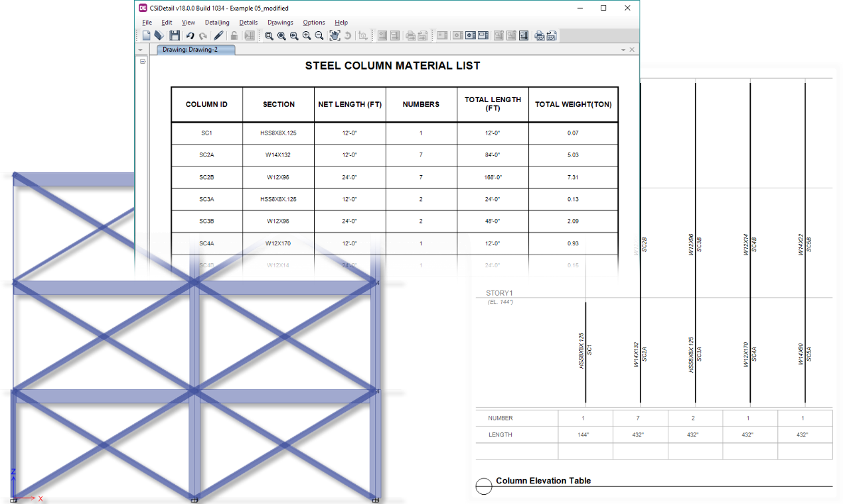The width and height of the screenshot is (843, 504).
Task: Zoom out using the minus magnifier
Action: 319,36
